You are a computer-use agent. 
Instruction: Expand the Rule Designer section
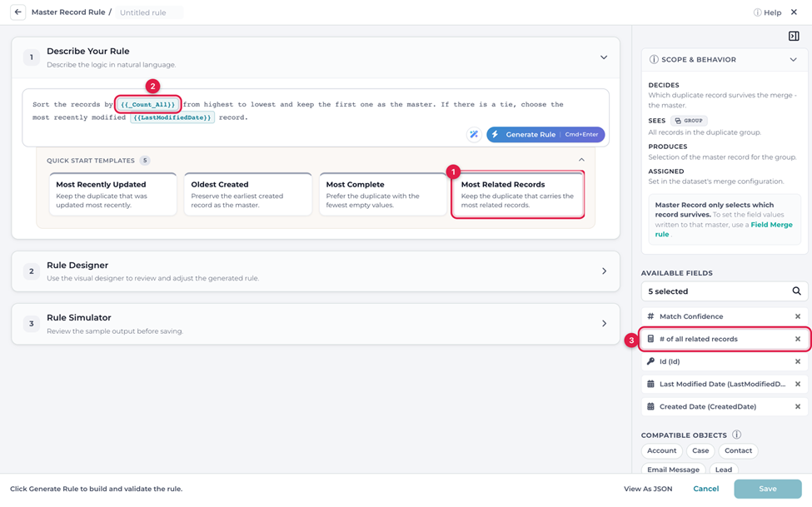pos(604,271)
